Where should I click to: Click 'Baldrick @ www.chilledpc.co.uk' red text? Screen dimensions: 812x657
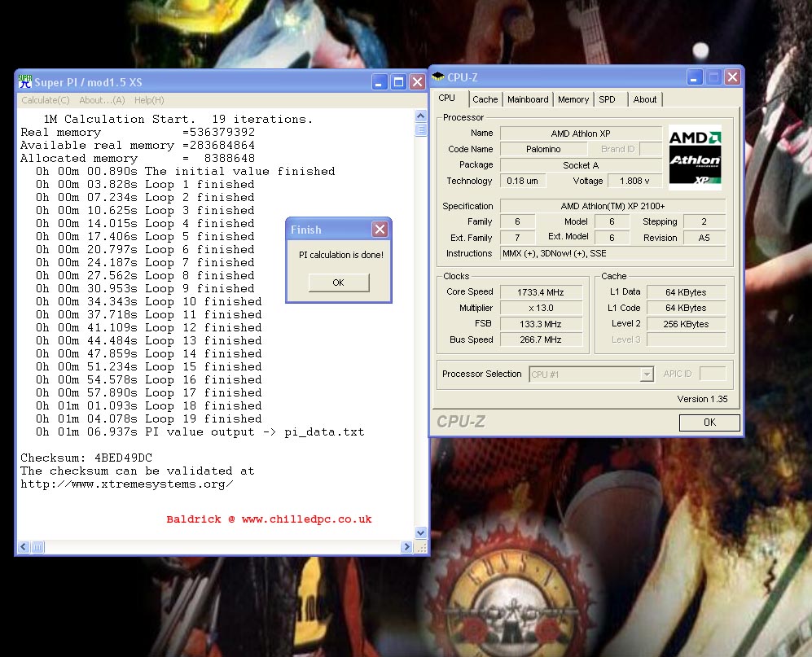pyautogui.click(x=269, y=519)
